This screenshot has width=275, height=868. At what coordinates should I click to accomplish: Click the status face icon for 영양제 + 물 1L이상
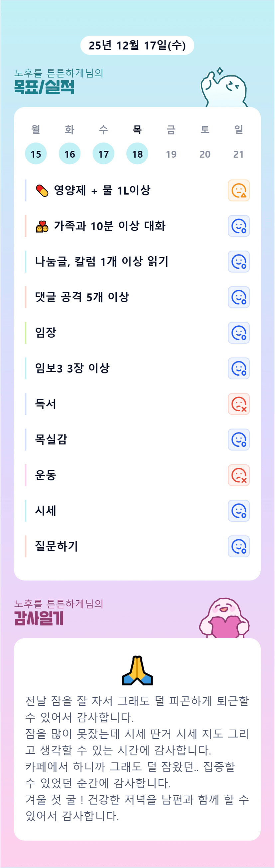tap(238, 191)
